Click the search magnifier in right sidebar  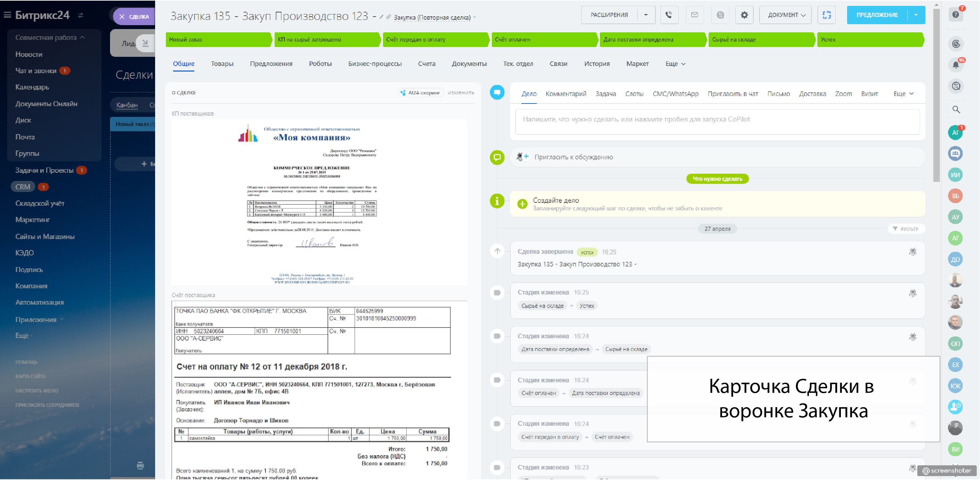pos(956,110)
